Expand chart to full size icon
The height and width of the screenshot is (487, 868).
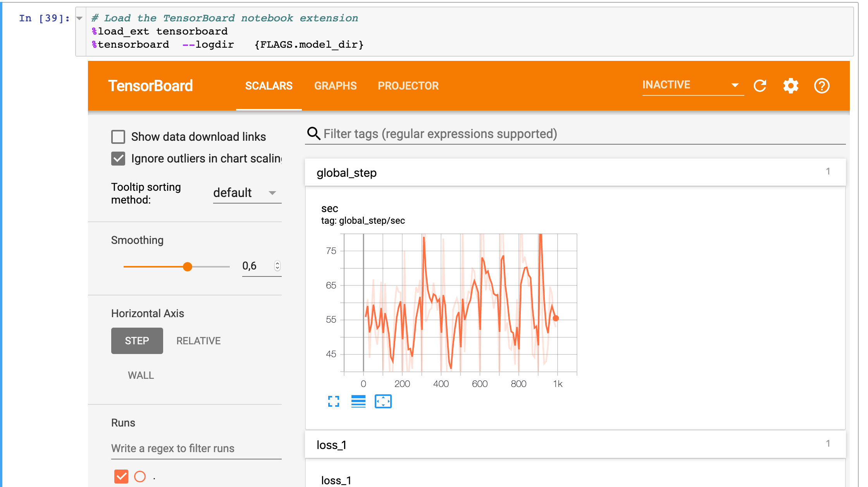click(333, 401)
